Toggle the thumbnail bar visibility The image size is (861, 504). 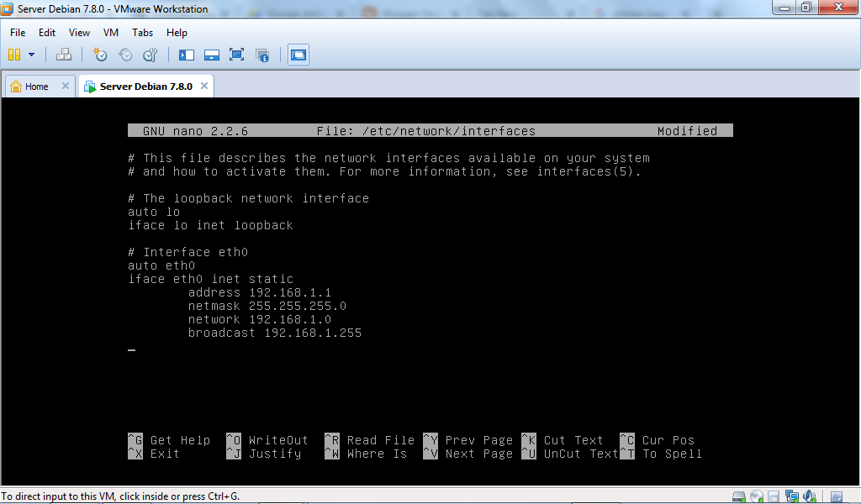[211, 55]
